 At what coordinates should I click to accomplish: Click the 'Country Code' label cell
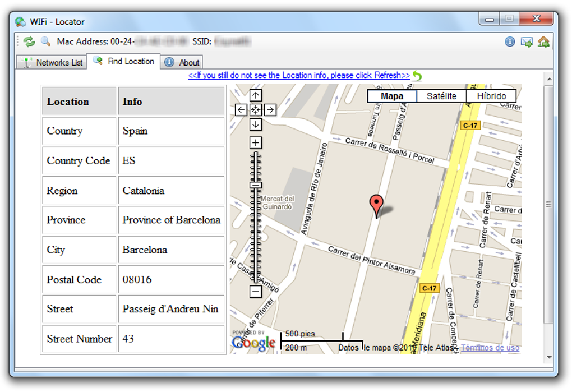(79, 161)
